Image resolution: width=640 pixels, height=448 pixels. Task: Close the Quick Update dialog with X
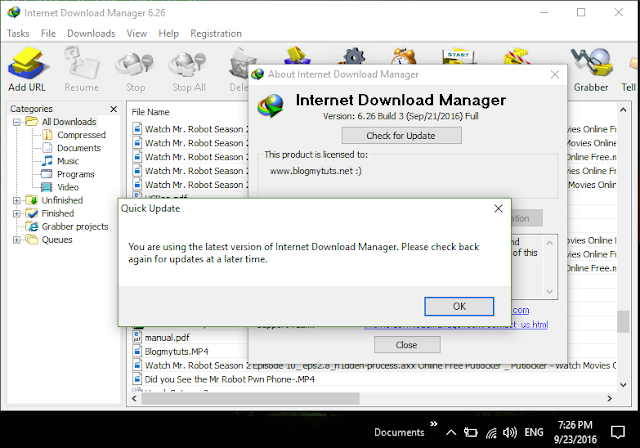click(498, 208)
